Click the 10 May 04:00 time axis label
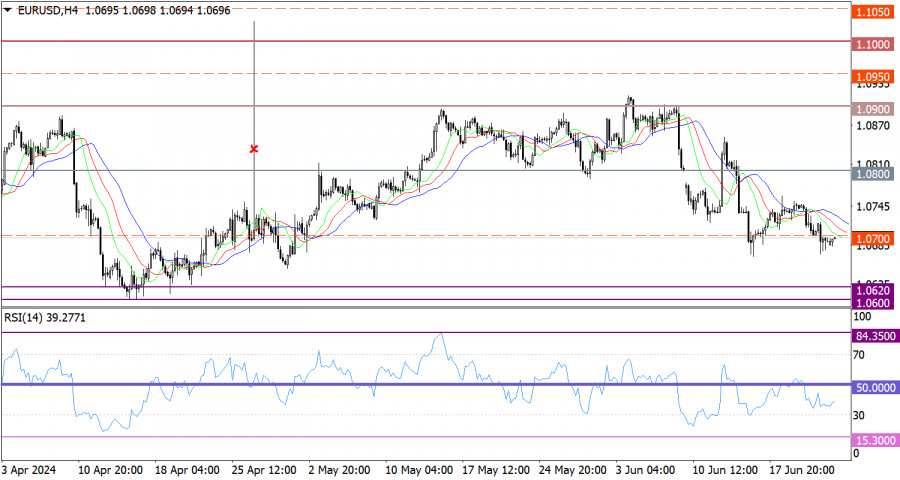Screen dimensions: 900x480 tap(418, 470)
